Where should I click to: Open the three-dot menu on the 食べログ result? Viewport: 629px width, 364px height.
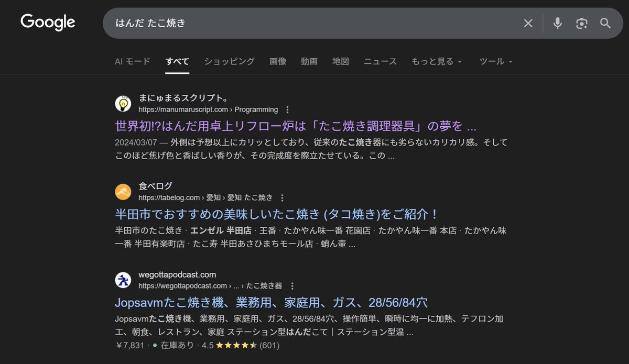pyautogui.click(x=282, y=197)
